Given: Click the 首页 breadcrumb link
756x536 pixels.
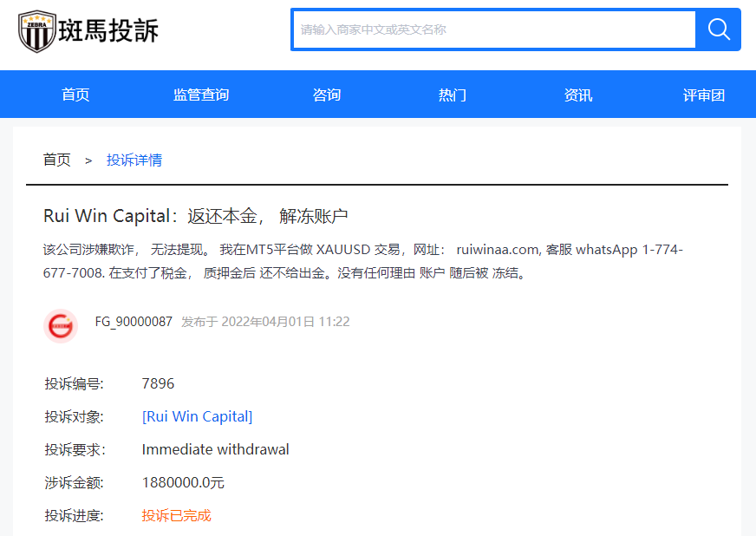Looking at the screenshot, I should pyautogui.click(x=56, y=160).
